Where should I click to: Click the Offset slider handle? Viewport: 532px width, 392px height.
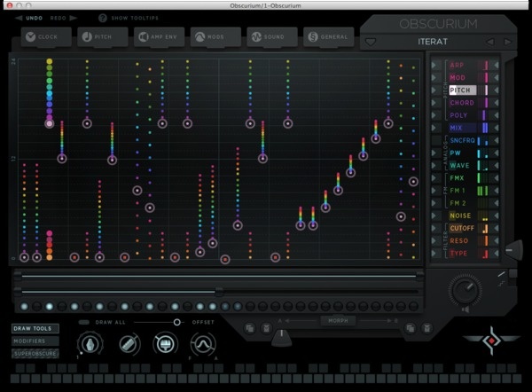[x=177, y=322]
